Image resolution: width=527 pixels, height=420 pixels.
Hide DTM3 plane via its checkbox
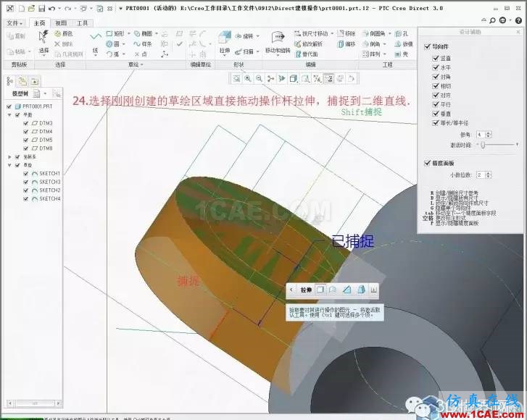point(26,123)
